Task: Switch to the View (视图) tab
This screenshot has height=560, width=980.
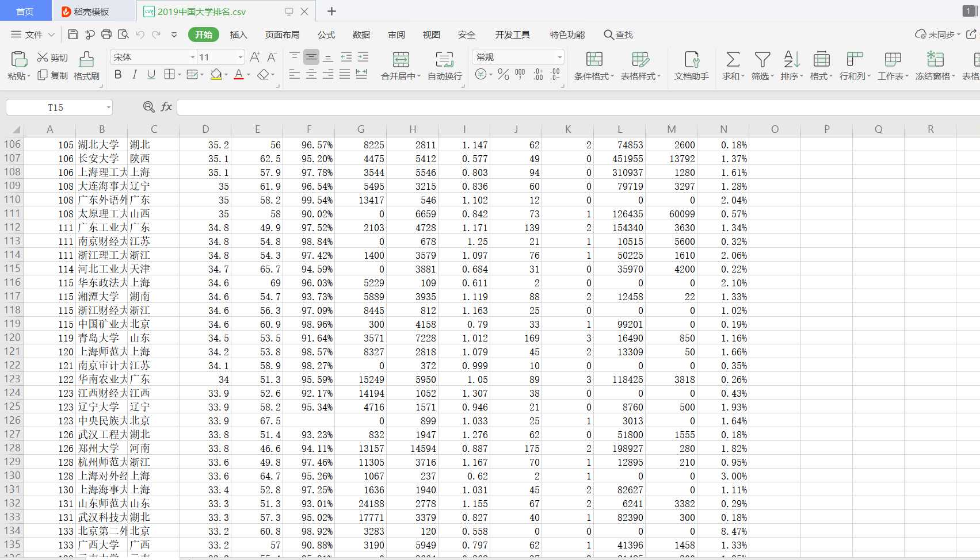Action: click(x=432, y=34)
